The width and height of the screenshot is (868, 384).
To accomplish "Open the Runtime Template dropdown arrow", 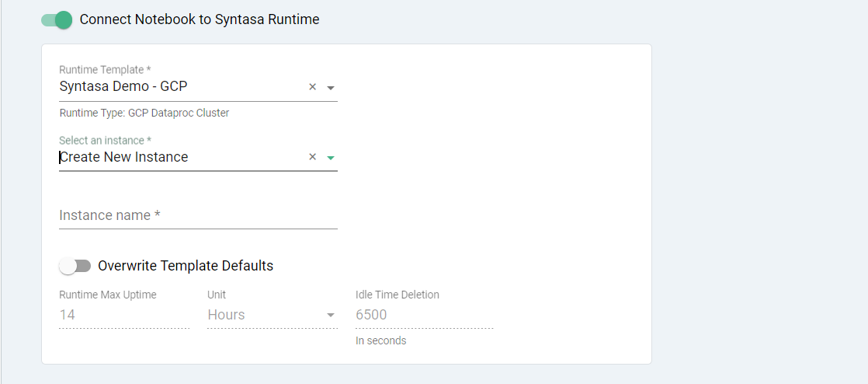I will pos(331,88).
